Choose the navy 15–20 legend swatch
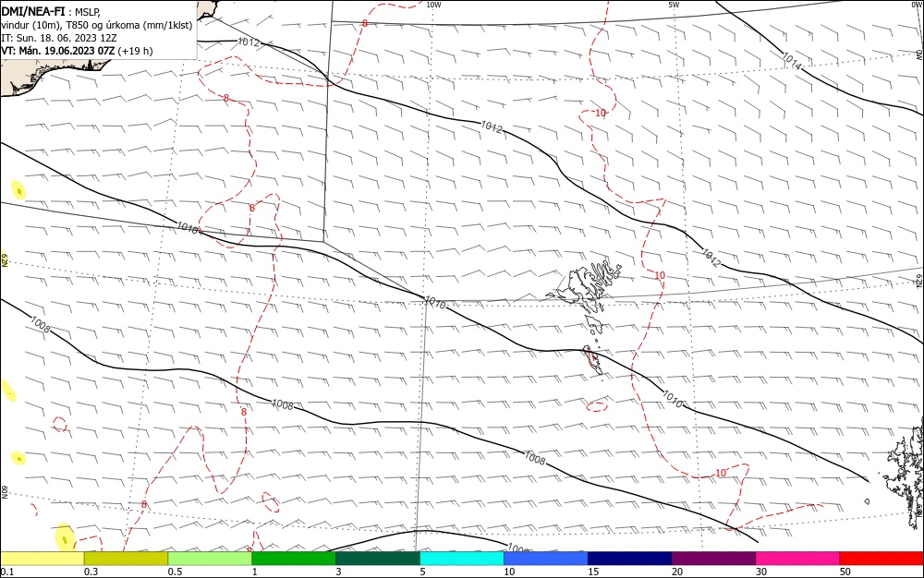This screenshot has height=578, width=924. [x=630, y=559]
